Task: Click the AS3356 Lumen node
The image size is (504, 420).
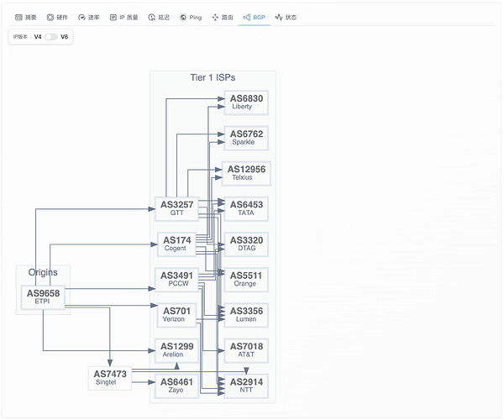Action: (x=246, y=315)
